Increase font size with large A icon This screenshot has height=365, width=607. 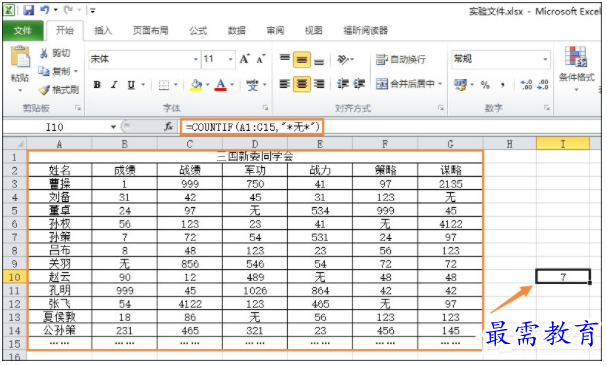click(x=244, y=59)
